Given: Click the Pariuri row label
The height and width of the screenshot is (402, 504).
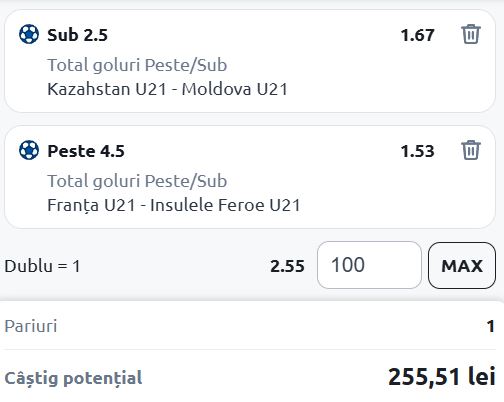Looking at the screenshot, I should point(31,326).
